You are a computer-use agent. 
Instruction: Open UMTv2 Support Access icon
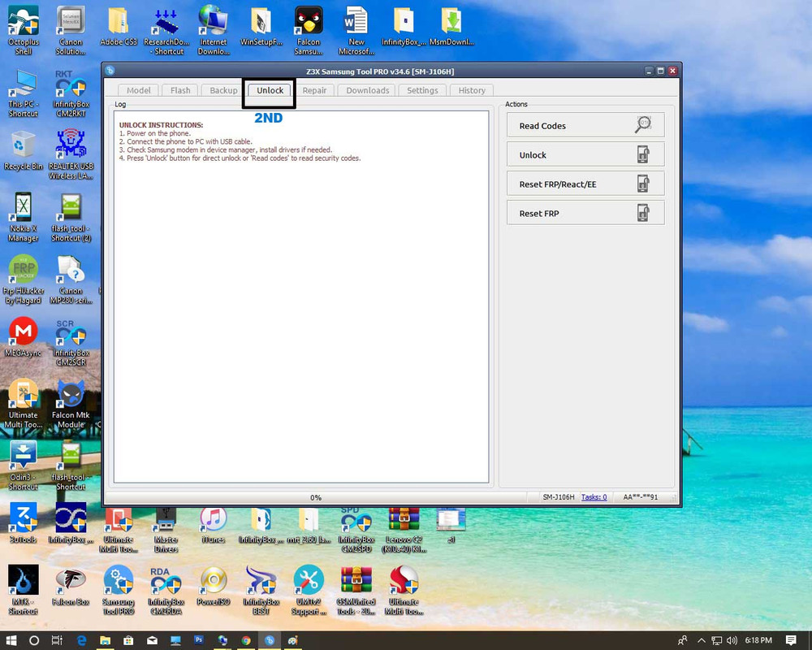point(309,590)
